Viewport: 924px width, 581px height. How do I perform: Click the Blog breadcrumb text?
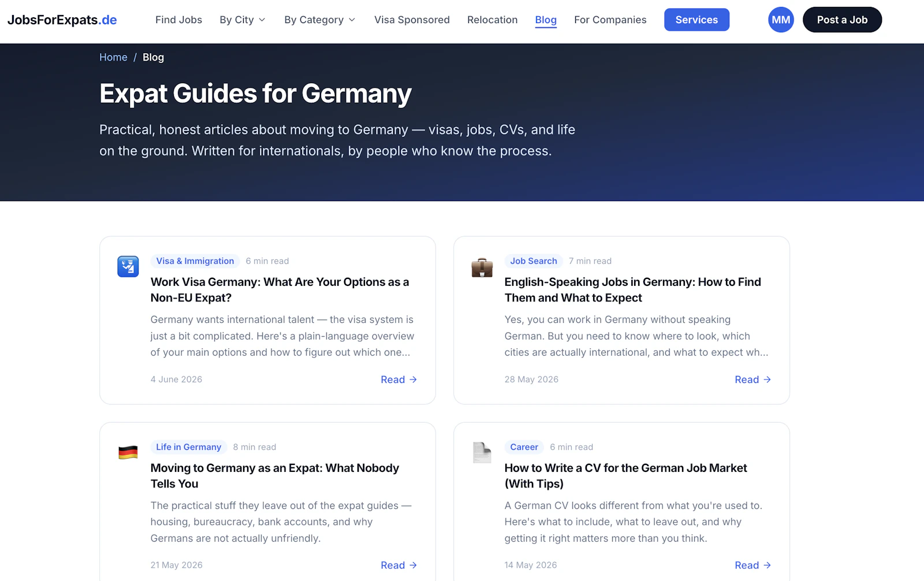pyautogui.click(x=153, y=57)
